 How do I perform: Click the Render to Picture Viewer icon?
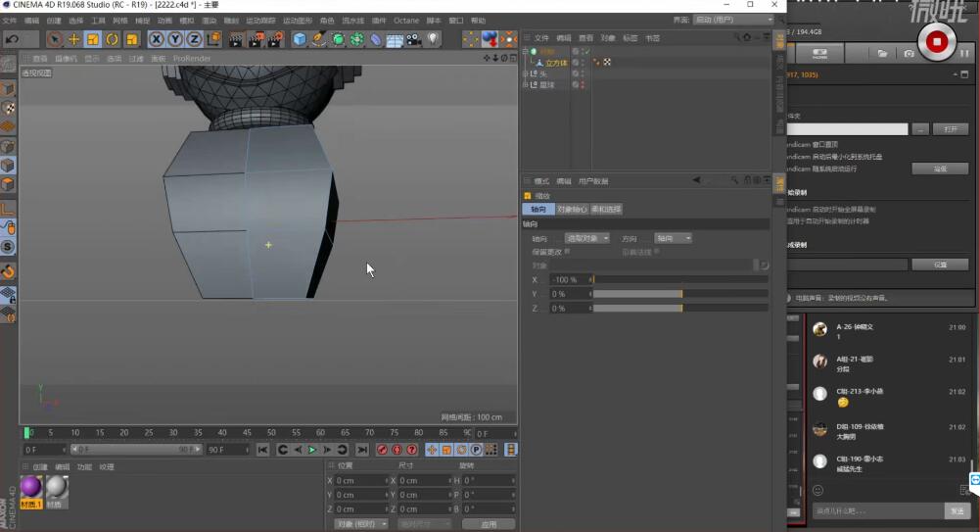pyautogui.click(x=256, y=39)
